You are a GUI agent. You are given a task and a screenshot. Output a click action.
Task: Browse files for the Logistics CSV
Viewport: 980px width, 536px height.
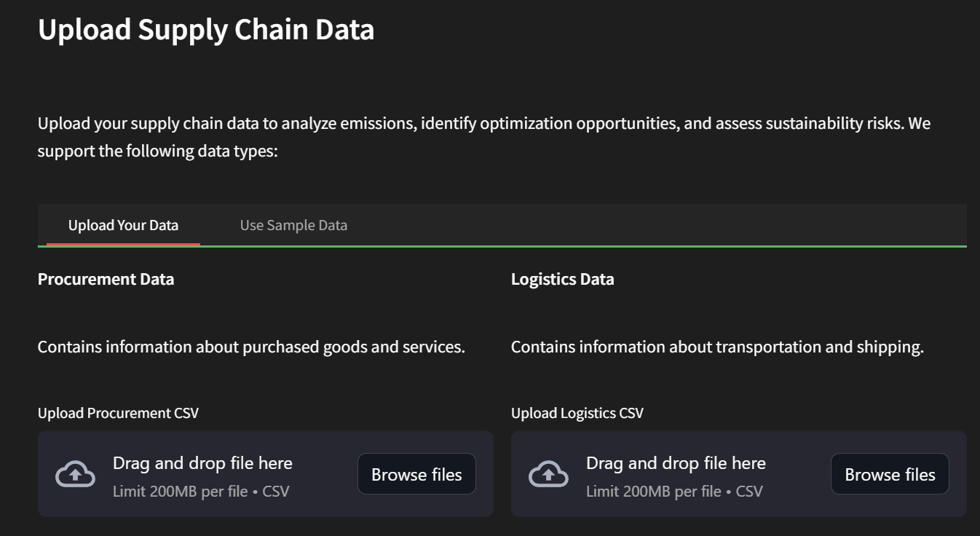tap(890, 475)
